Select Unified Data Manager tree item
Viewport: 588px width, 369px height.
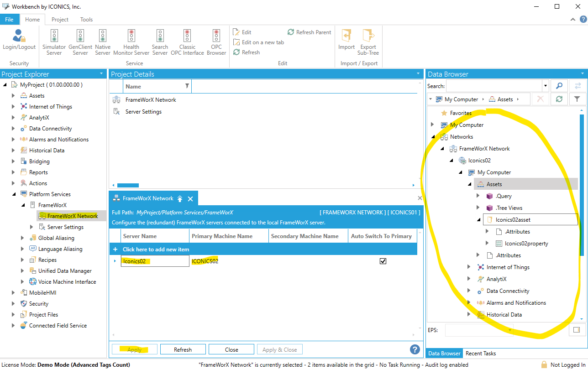[x=65, y=271]
